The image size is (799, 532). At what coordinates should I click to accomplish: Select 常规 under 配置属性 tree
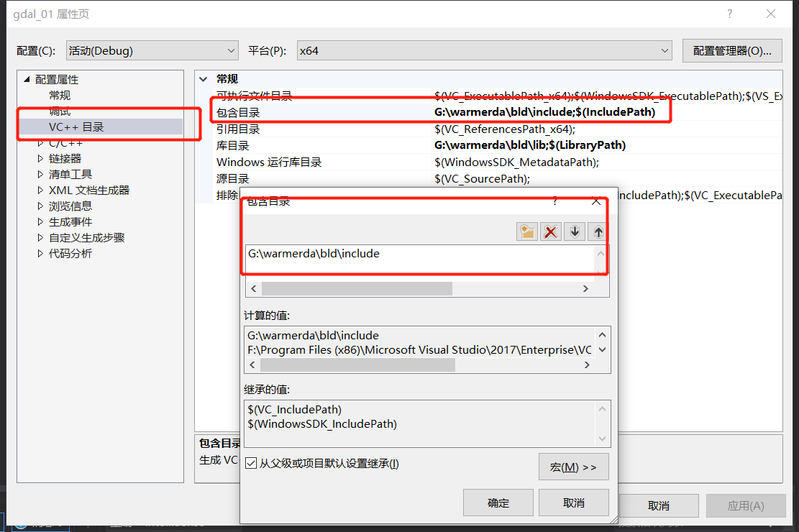60,96
